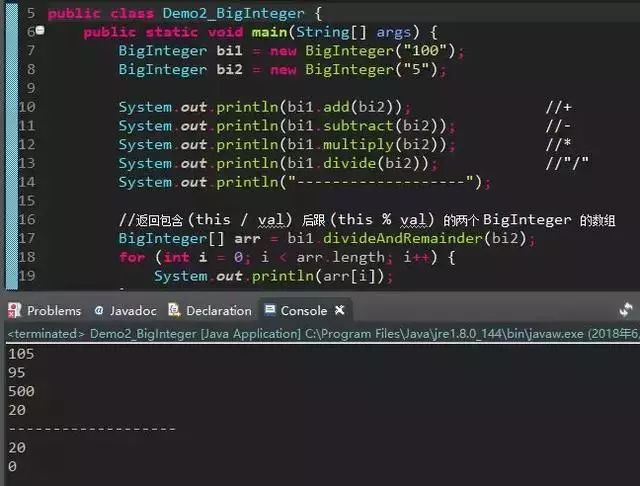Click the dashed separator line in console
This screenshot has width=640, height=486.
click(91, 429)
